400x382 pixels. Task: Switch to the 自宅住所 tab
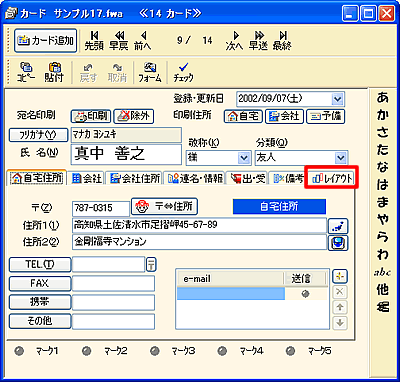(36, 178)
